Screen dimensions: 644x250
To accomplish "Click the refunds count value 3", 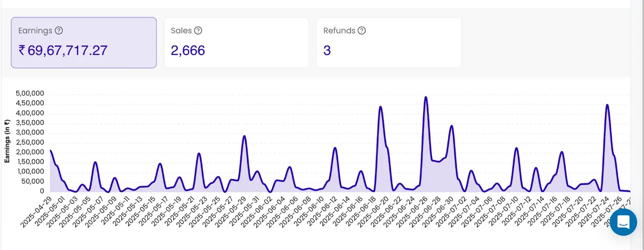I will click(x=327, y=51).
